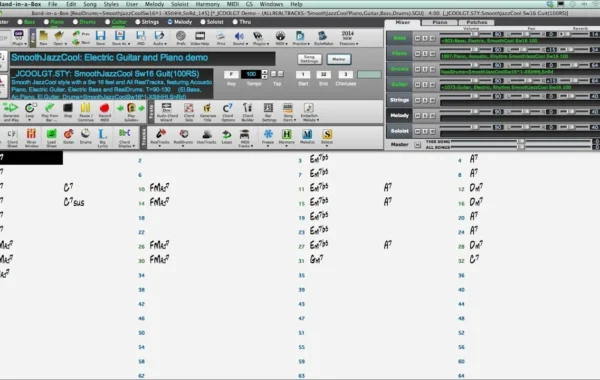Select the Bass track radio button

click(20, 22)
